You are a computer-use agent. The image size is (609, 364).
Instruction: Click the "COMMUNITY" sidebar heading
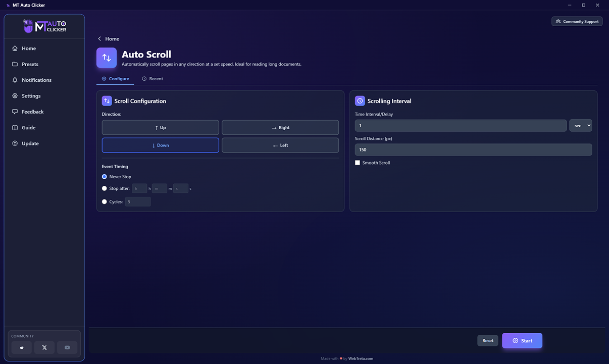click(23, 336)
